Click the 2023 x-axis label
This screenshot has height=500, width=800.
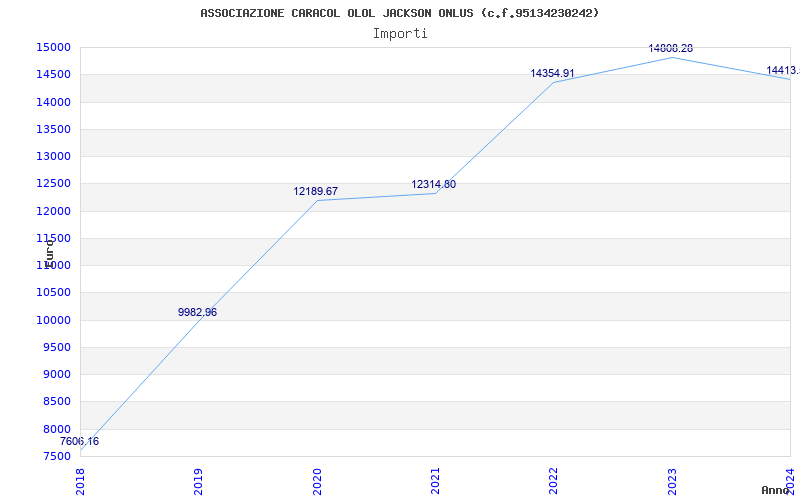point(672,482)
